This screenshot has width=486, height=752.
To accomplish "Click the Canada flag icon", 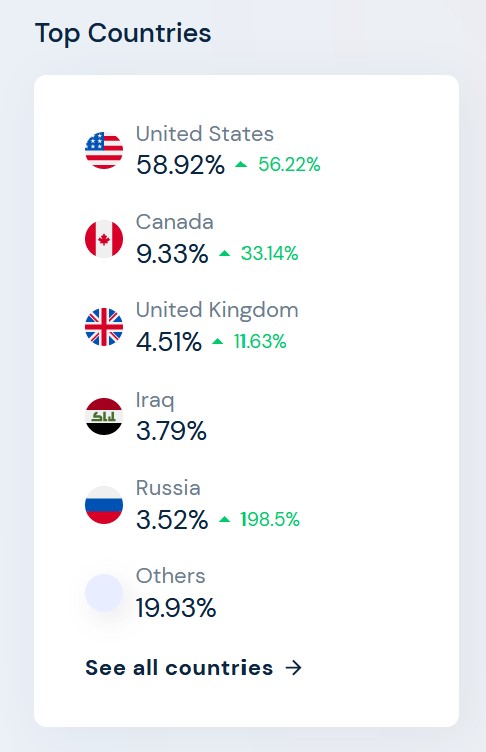I will click(x=104, y=239).
